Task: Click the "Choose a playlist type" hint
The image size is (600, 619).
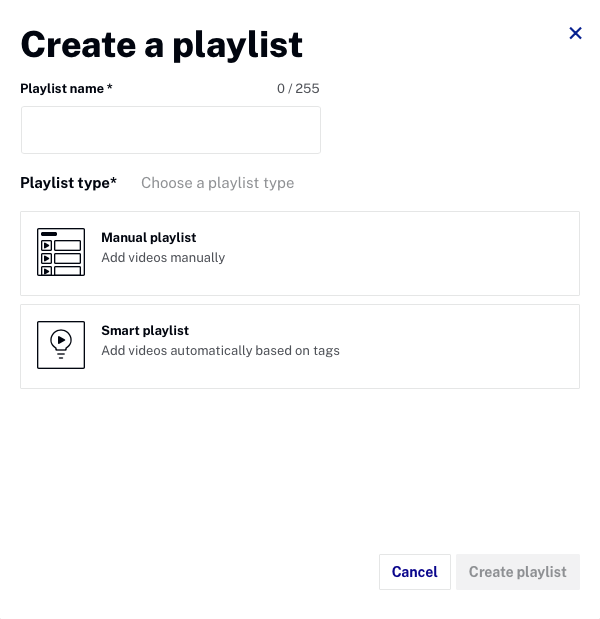Action: click(217, 183)
